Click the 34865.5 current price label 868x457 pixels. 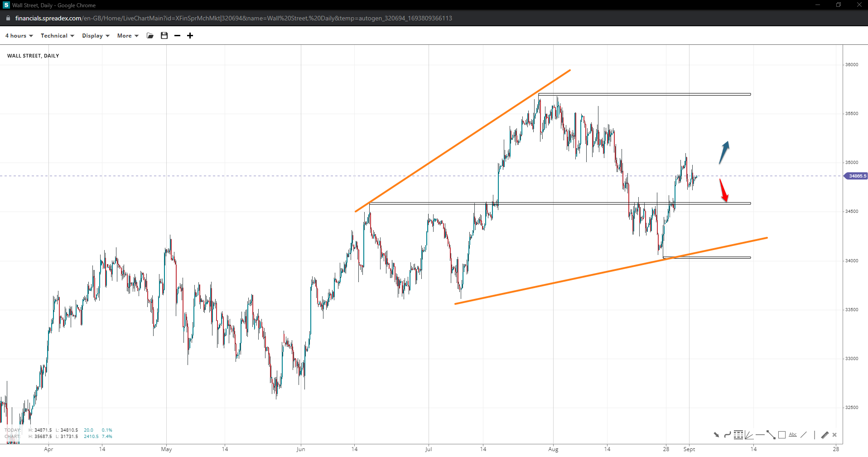click(x=857, y=176)
